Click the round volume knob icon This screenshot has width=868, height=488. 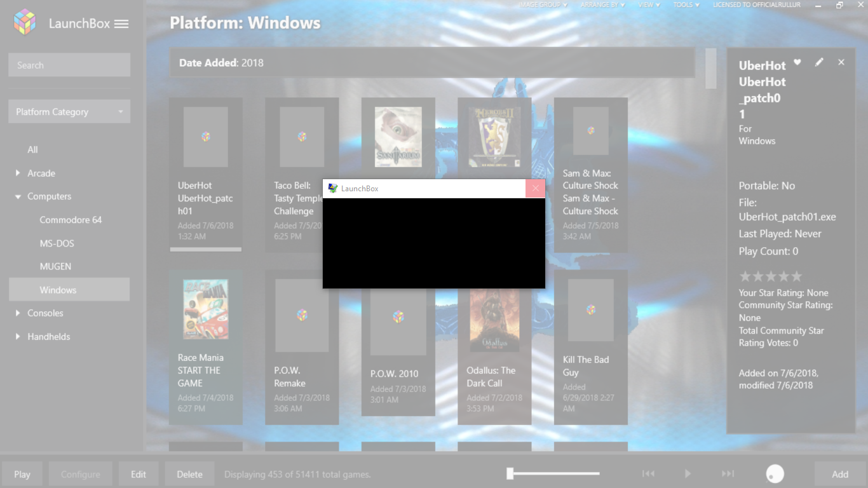tap(775, 473)
